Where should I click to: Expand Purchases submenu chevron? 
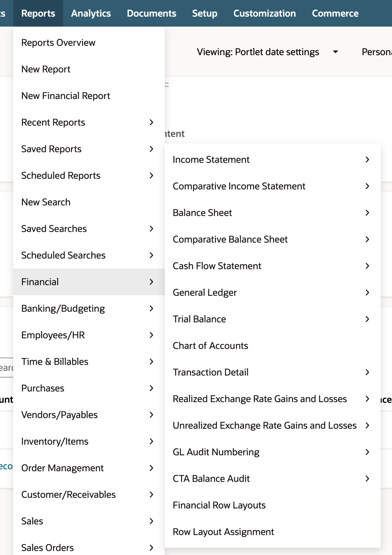pyautogui.click(x=151, y=388)
